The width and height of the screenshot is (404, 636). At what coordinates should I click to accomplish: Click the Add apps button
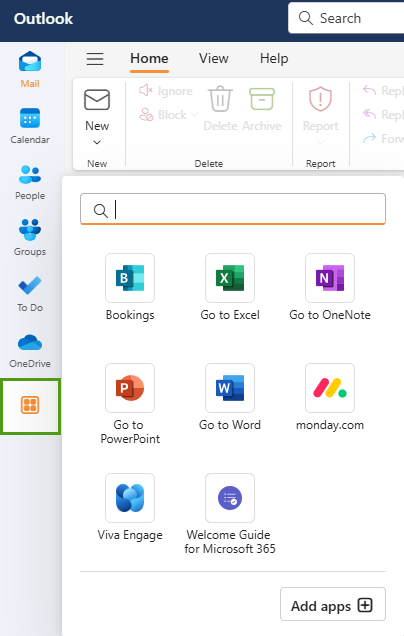pyautogui.click(x=333, y=604)
